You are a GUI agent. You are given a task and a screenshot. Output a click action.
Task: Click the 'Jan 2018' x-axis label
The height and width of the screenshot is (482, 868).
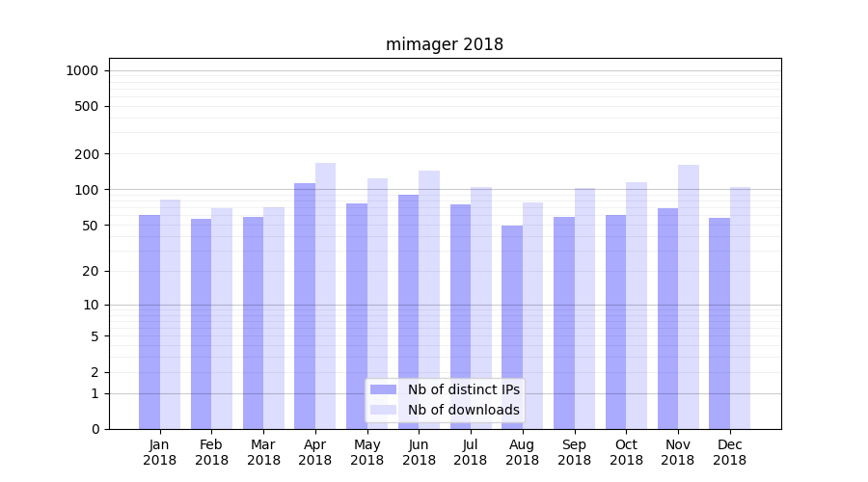tap(160, 452)
